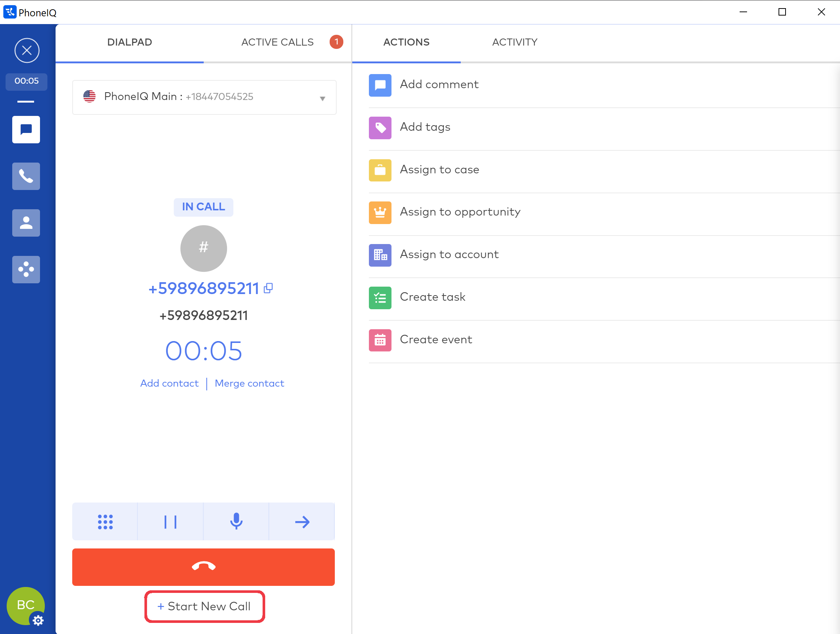
Task: Expand the Add tags action
Action: [x=424, y=127]
